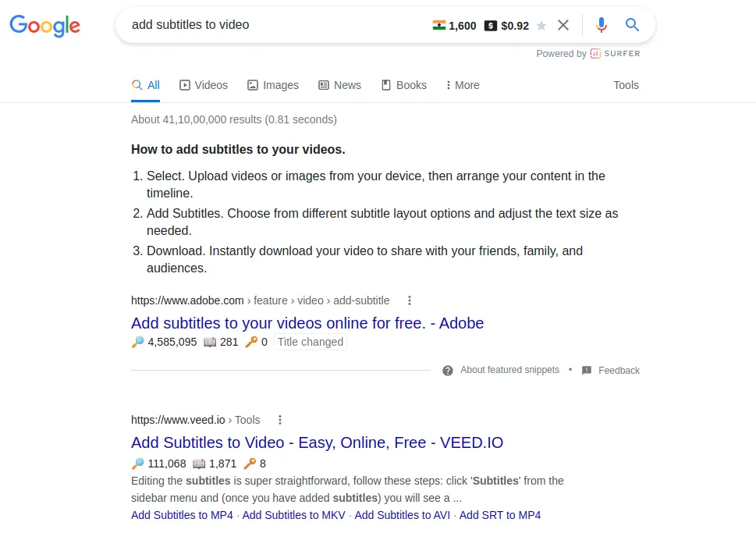Open Adobe 'Add subtitles to your videos' result
Screen dimensions: 756x540
click(307, 323)
